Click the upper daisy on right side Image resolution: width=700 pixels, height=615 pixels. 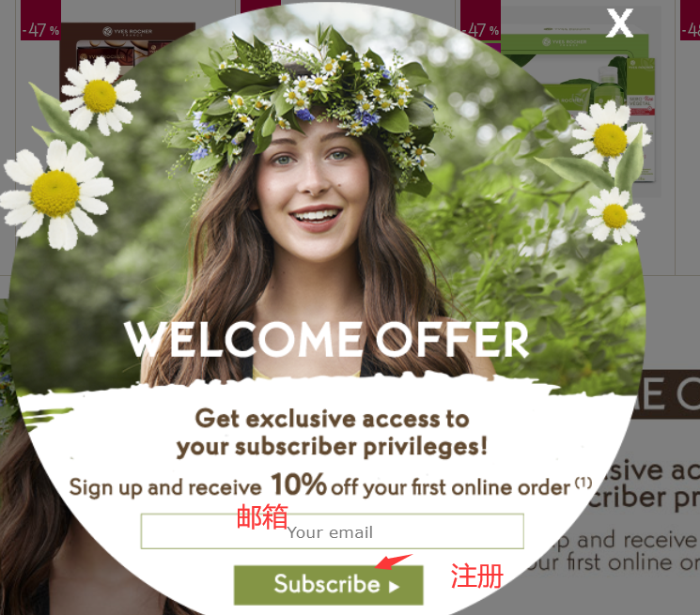[x=610, y=138]
